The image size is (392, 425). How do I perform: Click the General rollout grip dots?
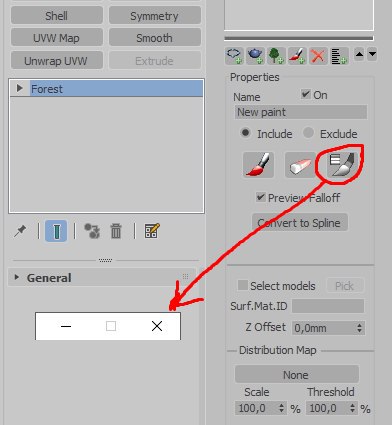[185, 276]
